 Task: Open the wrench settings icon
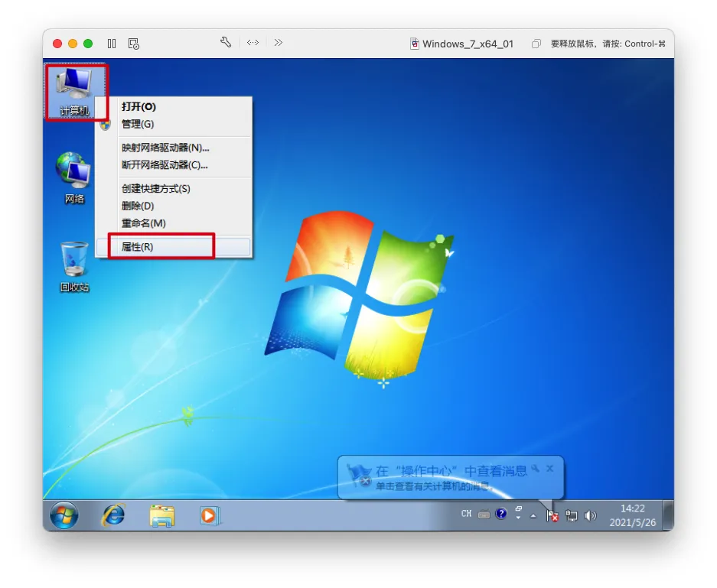coord(226,43)
